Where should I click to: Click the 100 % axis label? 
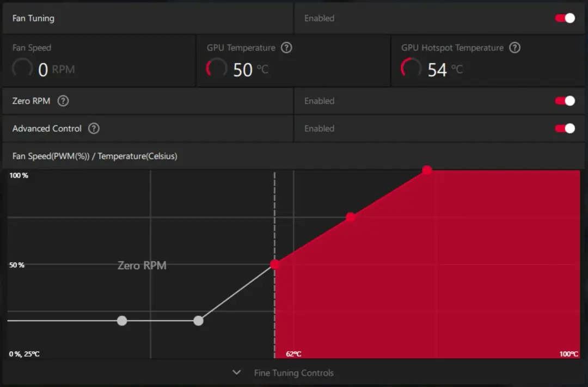(19, 175)
